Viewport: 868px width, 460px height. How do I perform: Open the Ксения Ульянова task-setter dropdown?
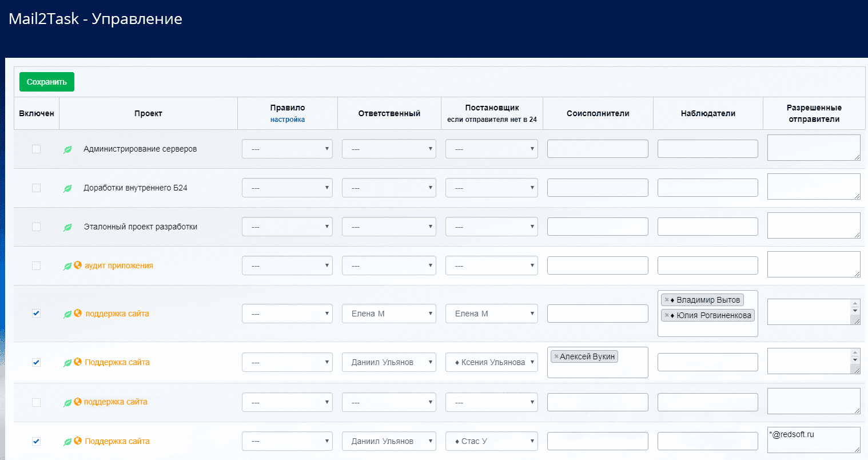pyautogui.click(x=491, y=362)
